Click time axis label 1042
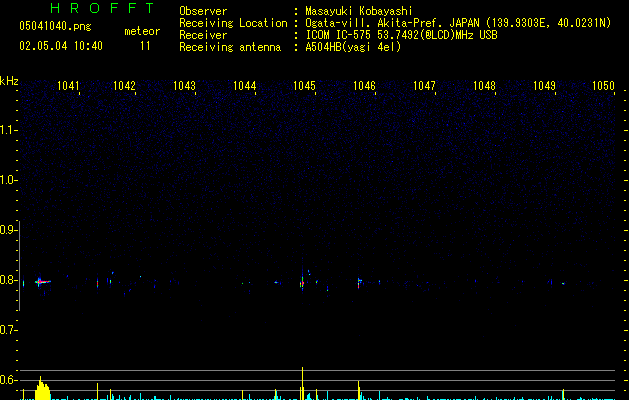The height and width of the screenshot is (400, 629). 124,86
